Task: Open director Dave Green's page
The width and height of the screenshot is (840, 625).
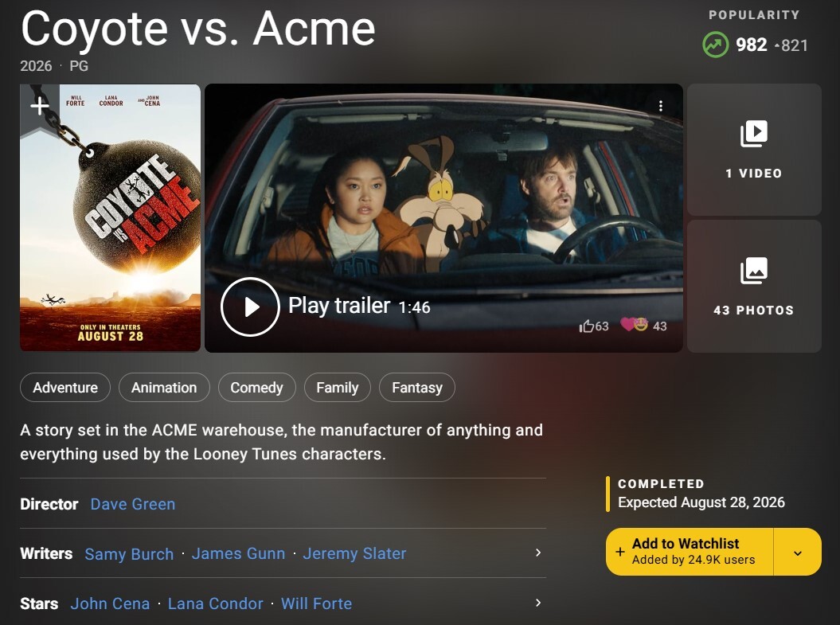Action: coord(133,504)
